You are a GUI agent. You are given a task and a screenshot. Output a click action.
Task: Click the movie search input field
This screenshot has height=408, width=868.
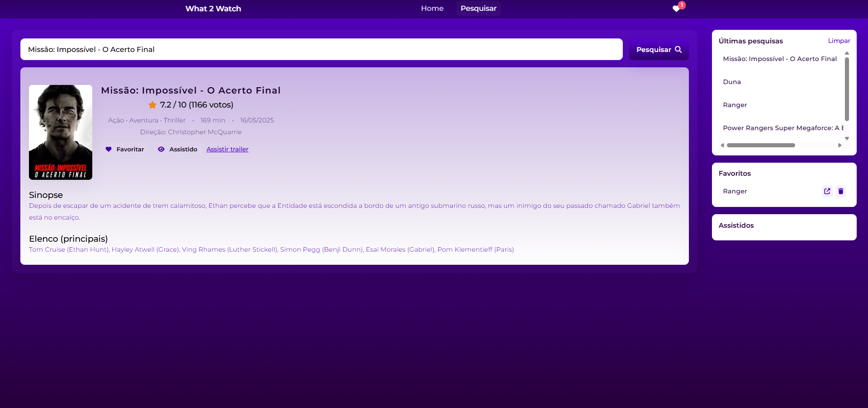pyautogui.click(x=321, y=49)
